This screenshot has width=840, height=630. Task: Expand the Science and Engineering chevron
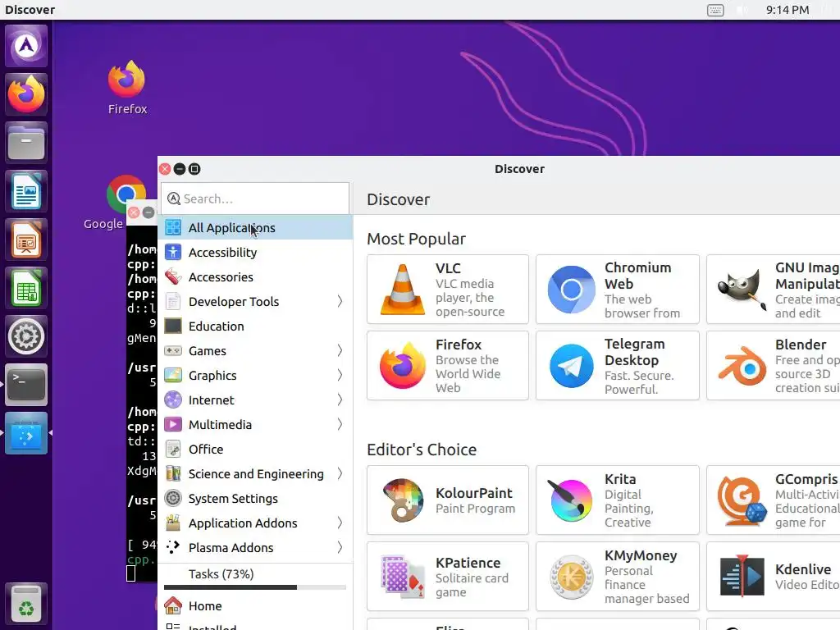coord(340,474)
